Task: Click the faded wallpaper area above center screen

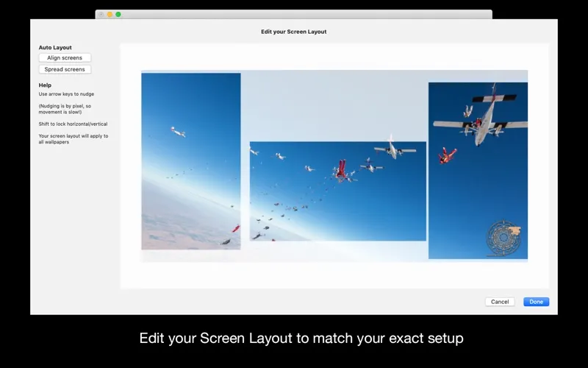Action: pyautogui.click(x=334, y=107)
